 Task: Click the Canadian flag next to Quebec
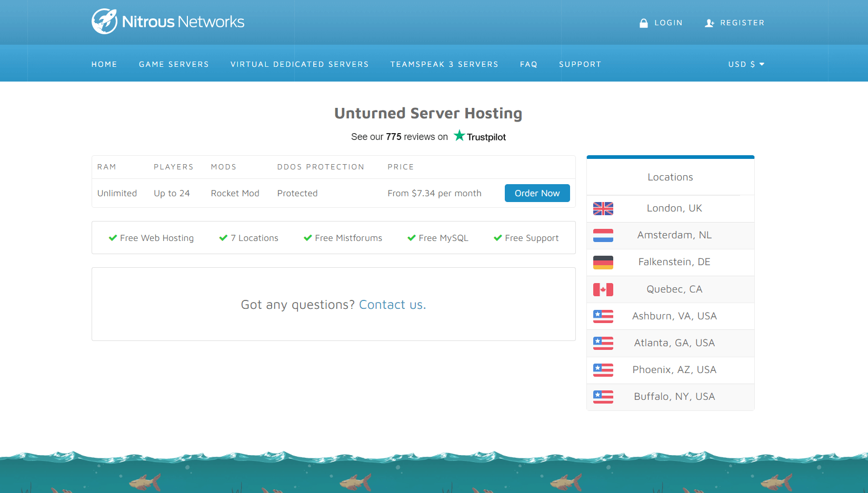603,289
